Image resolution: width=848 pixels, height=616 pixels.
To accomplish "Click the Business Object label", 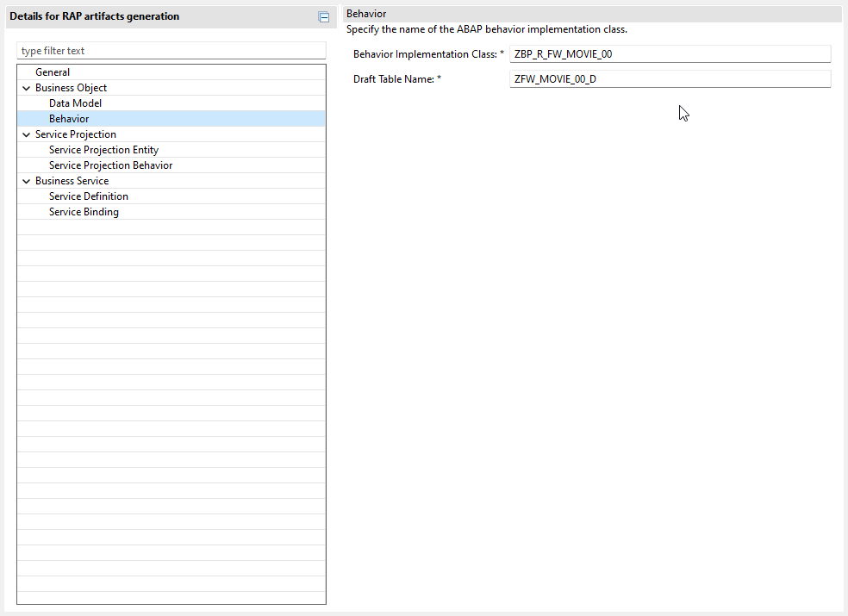I will [71, 88].
